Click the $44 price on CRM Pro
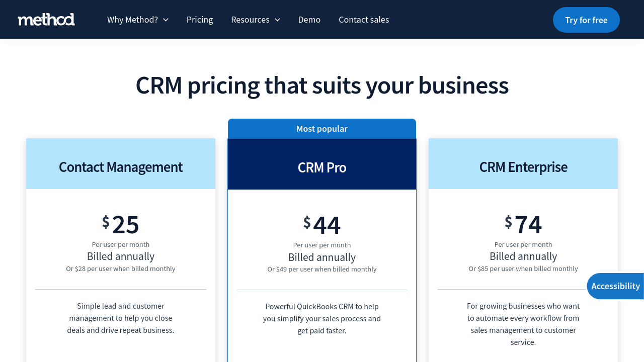The image size is (644, 362). click(x=322, y=225)
